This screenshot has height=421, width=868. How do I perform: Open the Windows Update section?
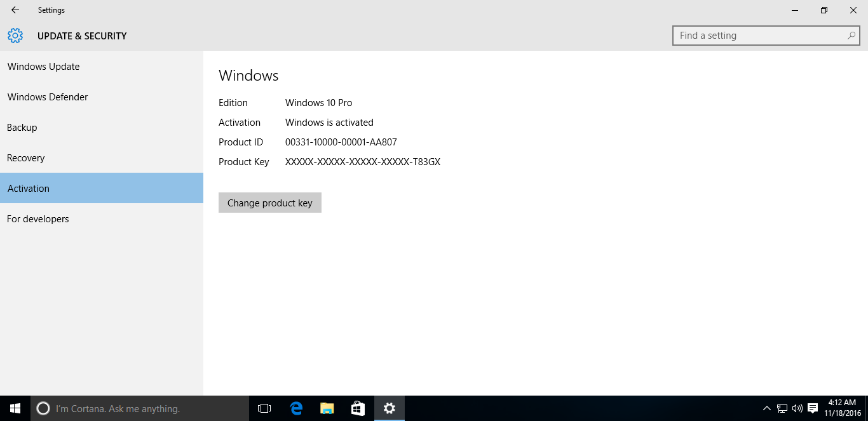pyautogui.click(x=102, y=67)
